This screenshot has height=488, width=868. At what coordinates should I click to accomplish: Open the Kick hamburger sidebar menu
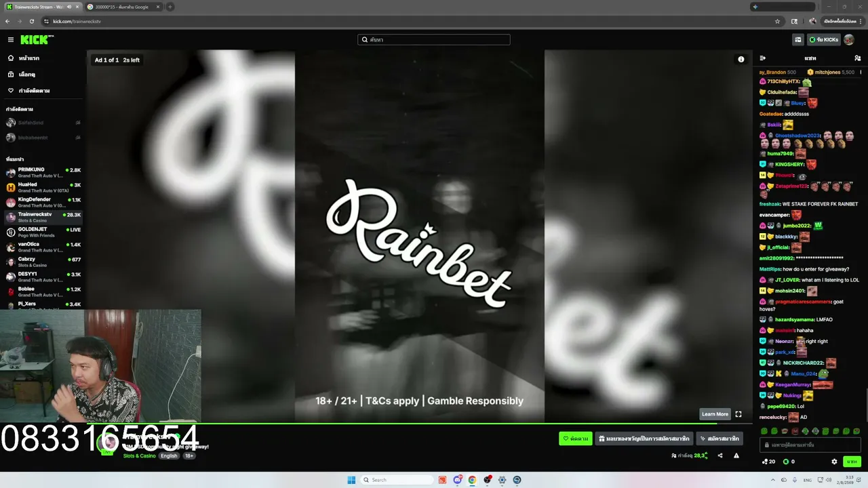click(11, 40)
